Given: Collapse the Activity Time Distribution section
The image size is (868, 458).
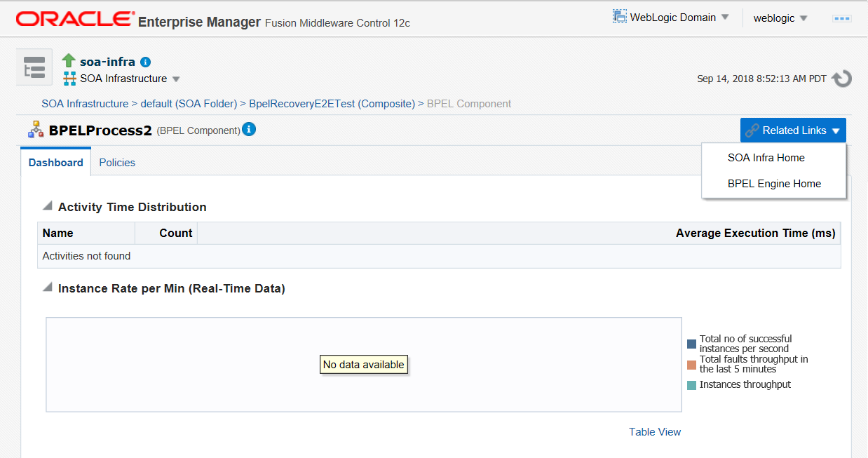Looking at the screenshot, I should tap(48, 206).
